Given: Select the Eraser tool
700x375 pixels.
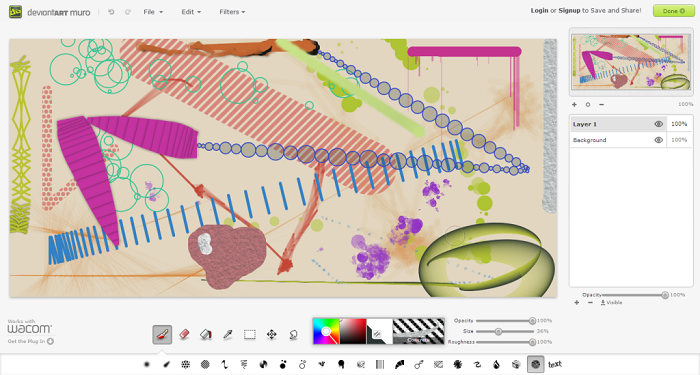Looking at the screenshot, I should (184, 334).
